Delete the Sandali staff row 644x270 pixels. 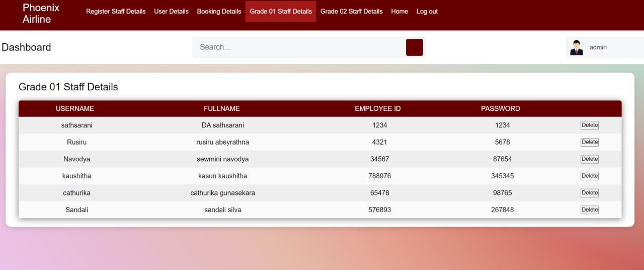coord(590,210)
